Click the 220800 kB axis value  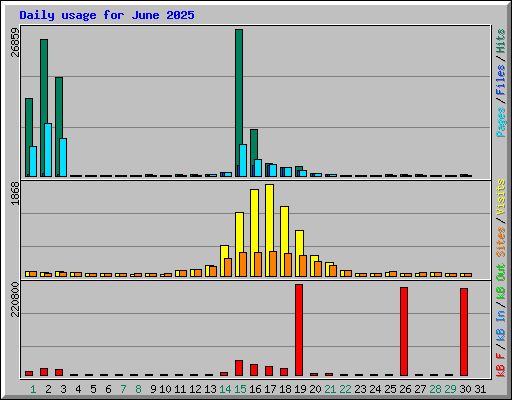pos(15,299)
